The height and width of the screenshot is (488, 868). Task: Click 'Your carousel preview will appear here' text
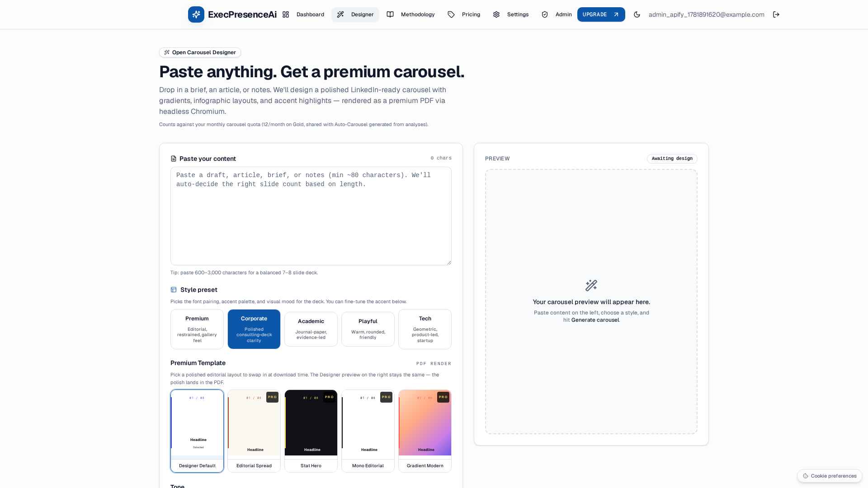591,302
